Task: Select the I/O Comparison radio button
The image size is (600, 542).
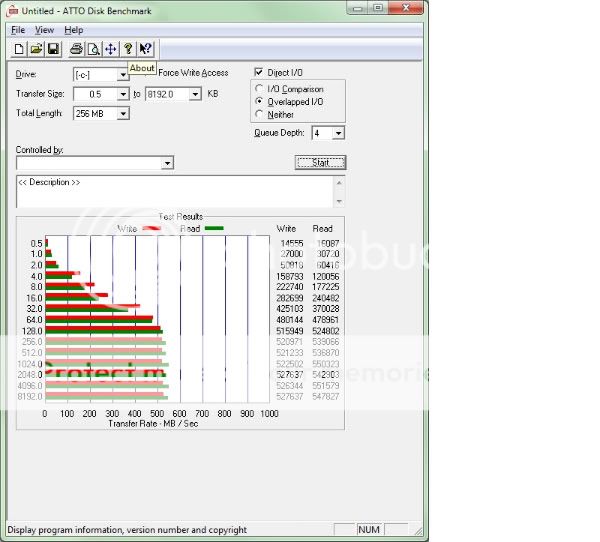Action: pyautogui.click(x=259, y=89)
